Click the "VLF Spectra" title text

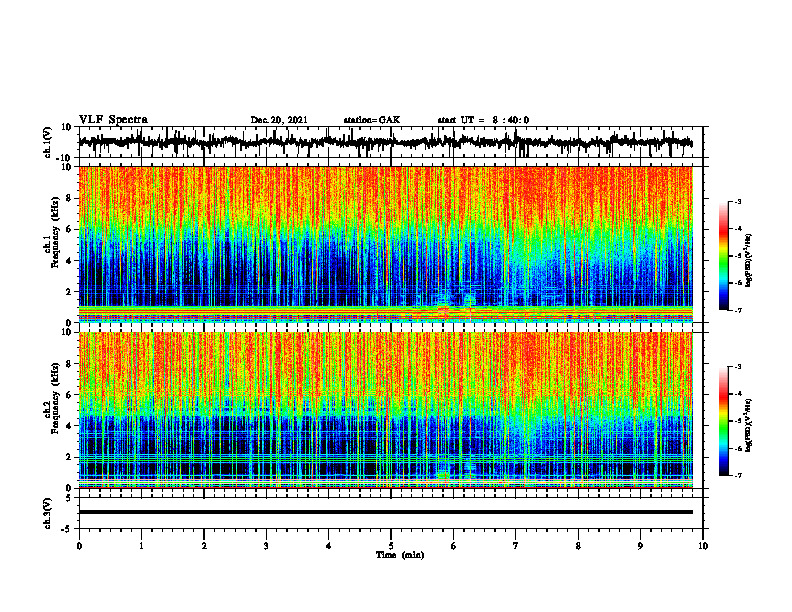pyautogui.click(x=113, y=120)
